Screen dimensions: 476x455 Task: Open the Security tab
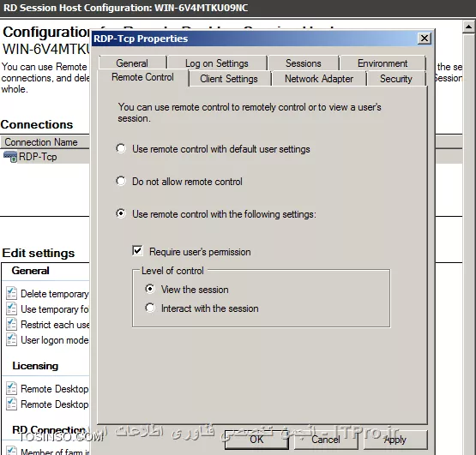(x=396, y=79)
